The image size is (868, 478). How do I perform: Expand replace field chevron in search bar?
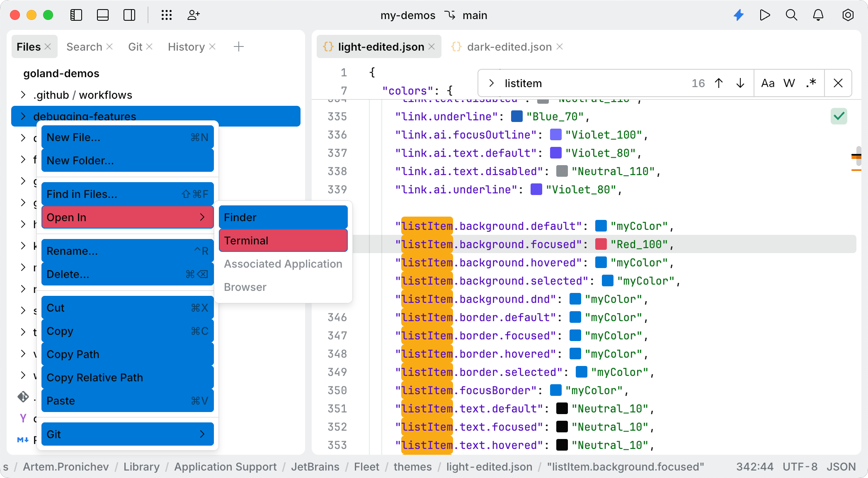coord(491,83)
